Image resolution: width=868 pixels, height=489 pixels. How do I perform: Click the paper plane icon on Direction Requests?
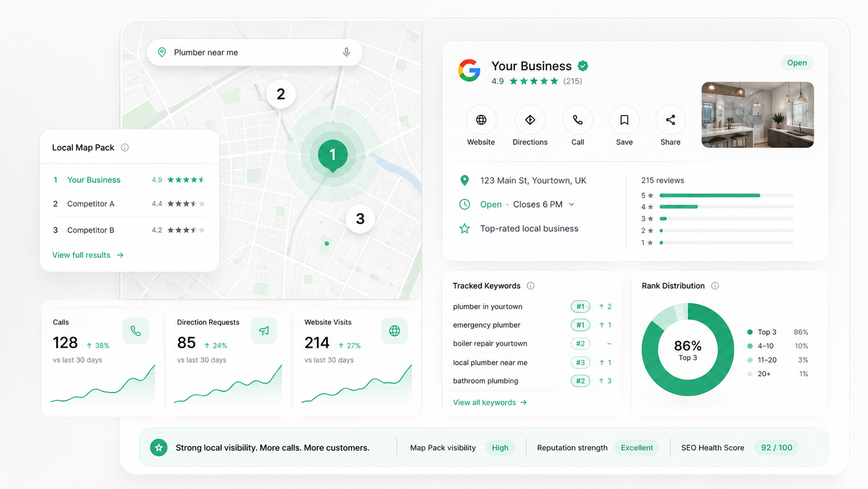[x=264, y=331]
